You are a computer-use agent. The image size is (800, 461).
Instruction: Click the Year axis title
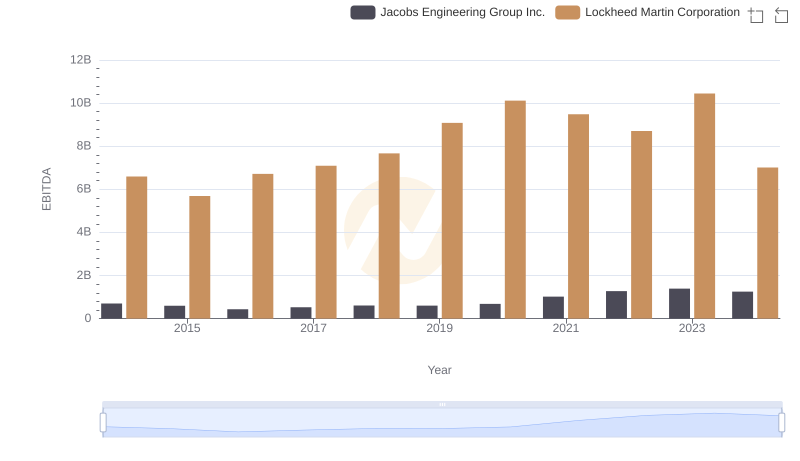point(439,370)
